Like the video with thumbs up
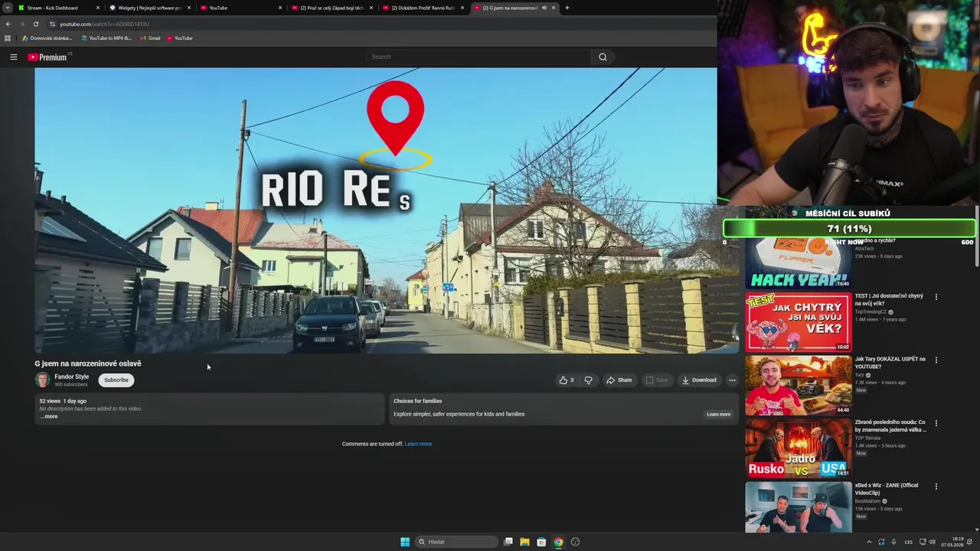This screenshot has height=551, width=980. click(567, 380)
